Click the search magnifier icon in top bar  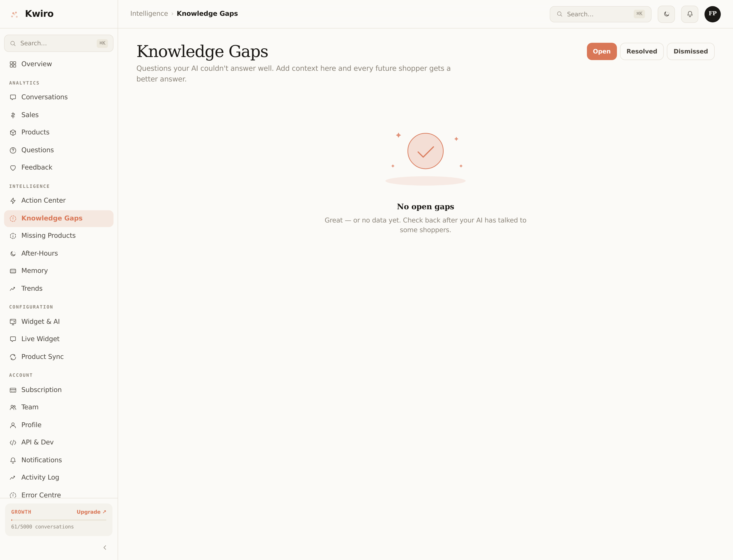(560, 14)
